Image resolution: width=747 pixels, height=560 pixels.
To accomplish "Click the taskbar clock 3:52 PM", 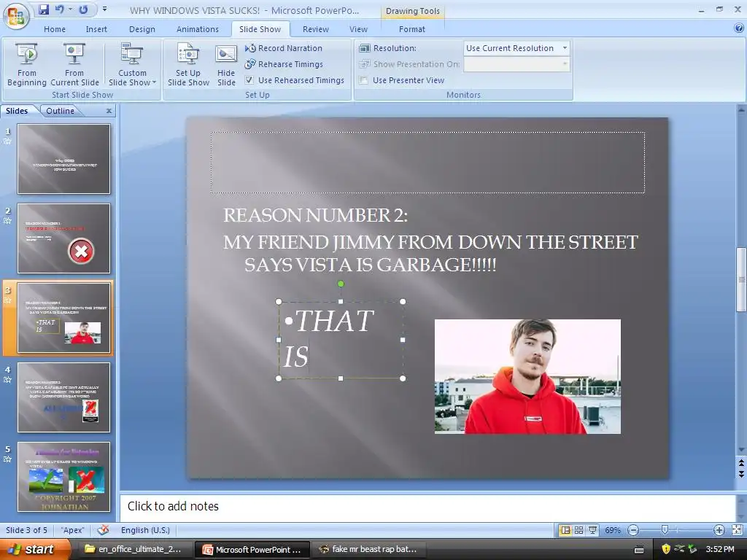I will coord(720,549).
